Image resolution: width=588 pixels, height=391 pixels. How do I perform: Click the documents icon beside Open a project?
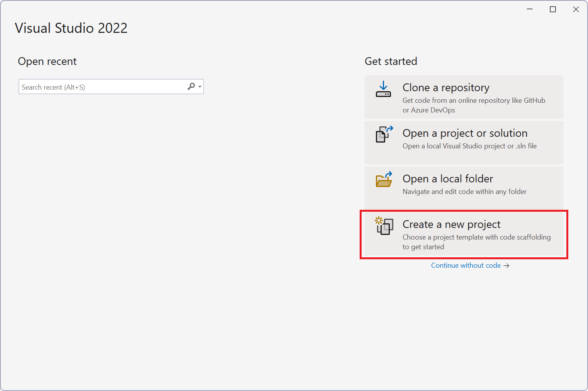coord(383,134)
